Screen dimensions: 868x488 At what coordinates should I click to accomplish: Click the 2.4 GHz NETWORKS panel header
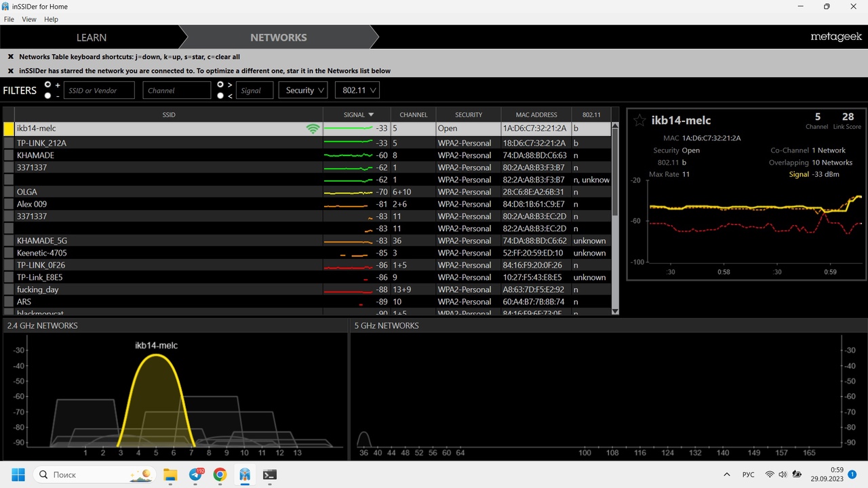tap(175, 325)
